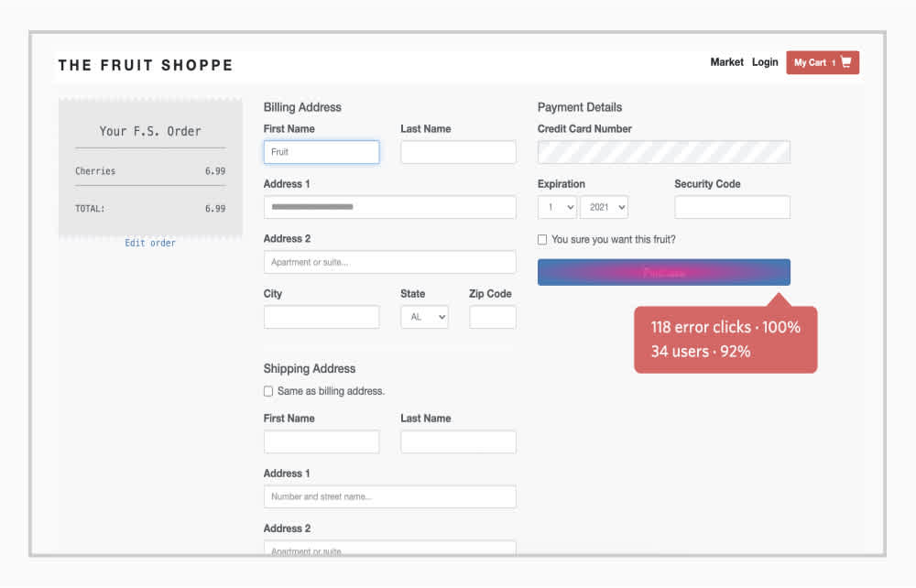Focus the billing Last Name field
The image size is (916, 588).
point(458,152)
